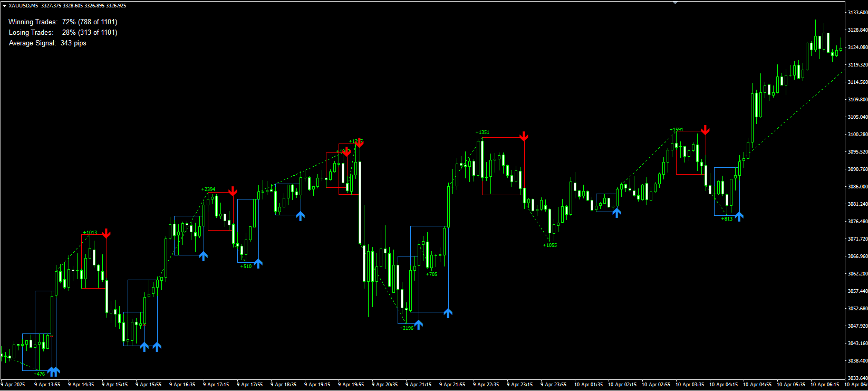Viewport: 868px width, 391px height.
Task: Select the red sell arrow beside +1013 label
Action: coord(107,233)
